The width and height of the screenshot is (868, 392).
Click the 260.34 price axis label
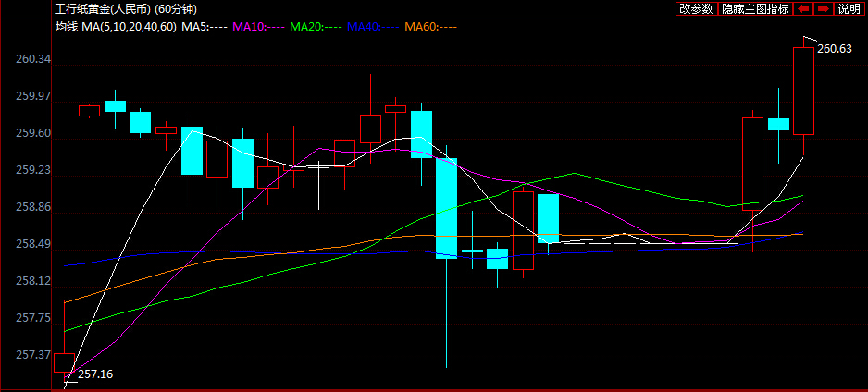[x=33, y=59]
